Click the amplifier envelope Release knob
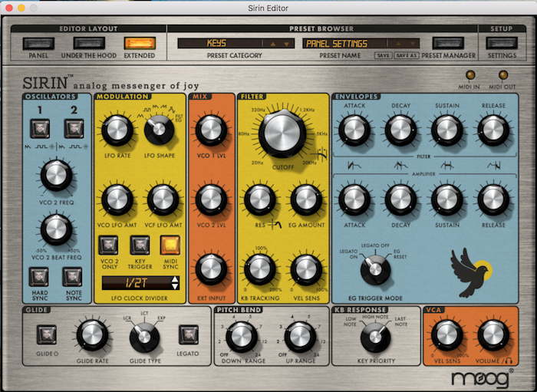The image size is (537, 392). pos(493,200)
